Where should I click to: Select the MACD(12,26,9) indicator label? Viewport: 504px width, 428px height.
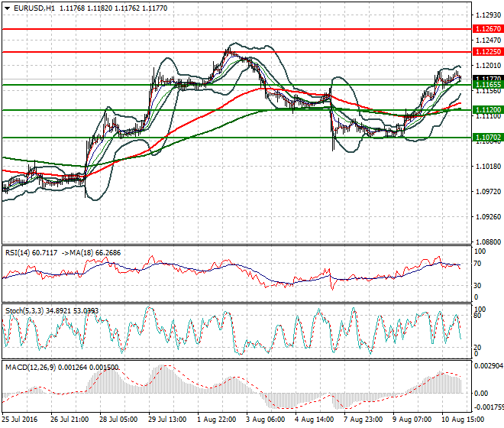coord(62,368)
